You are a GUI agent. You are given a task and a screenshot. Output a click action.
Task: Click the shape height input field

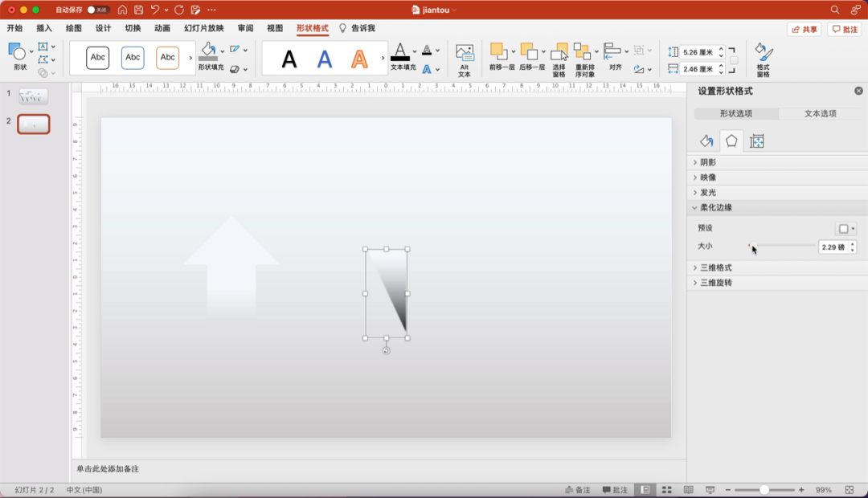click(x=700, y=52)
